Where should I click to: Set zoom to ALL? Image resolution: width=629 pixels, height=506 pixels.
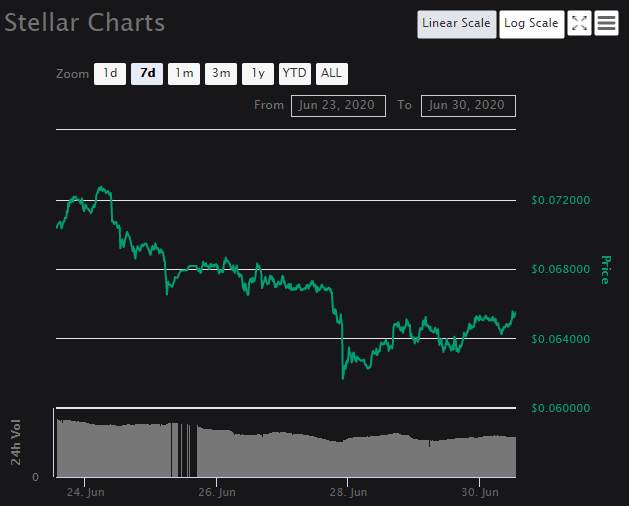[x=332, y=74]
